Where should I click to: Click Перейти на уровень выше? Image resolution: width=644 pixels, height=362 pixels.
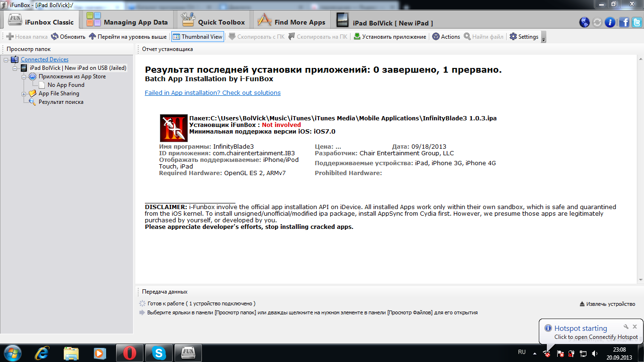click(128, 37)
